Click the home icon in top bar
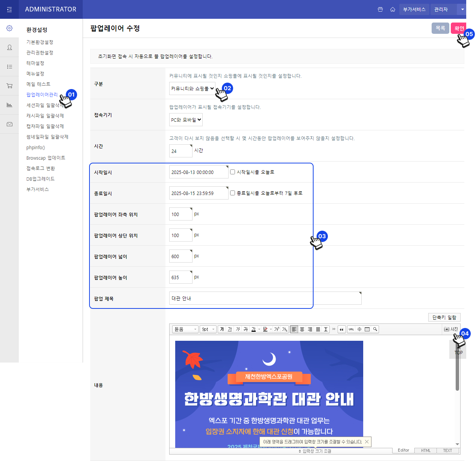The image size is (476, 461). pos(393,9)
